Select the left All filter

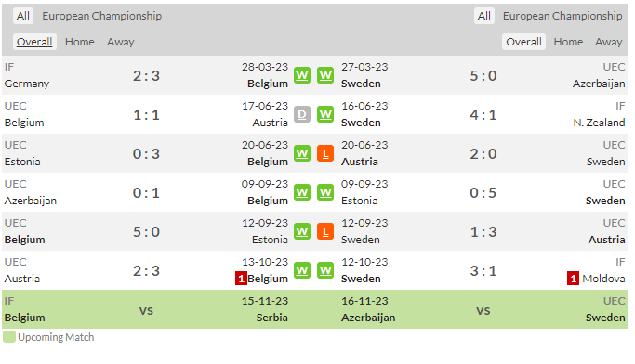tap(23, 16)
